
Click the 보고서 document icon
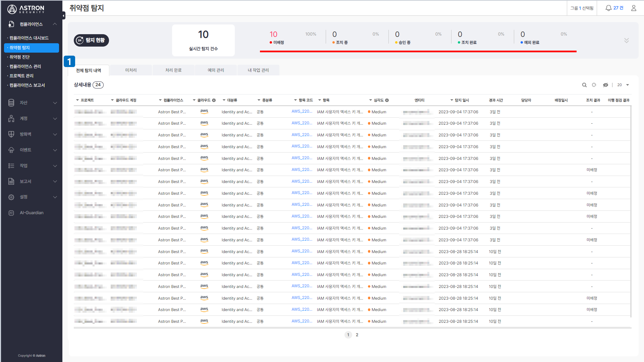point(11,181)
